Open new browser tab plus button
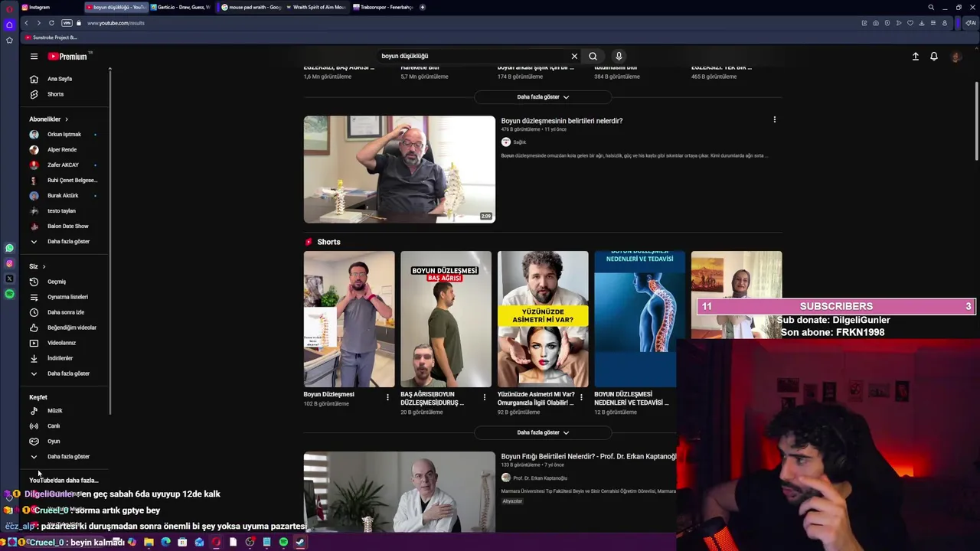 point(423,7)
